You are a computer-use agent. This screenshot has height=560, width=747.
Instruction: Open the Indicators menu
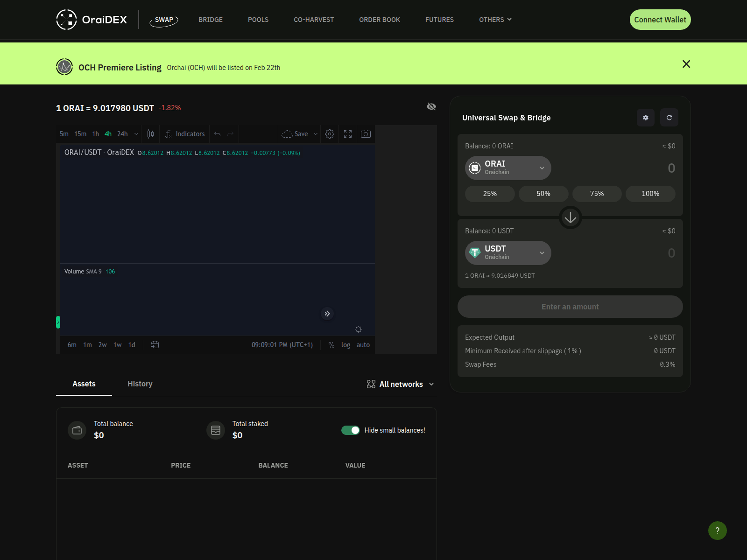[185, 134]
